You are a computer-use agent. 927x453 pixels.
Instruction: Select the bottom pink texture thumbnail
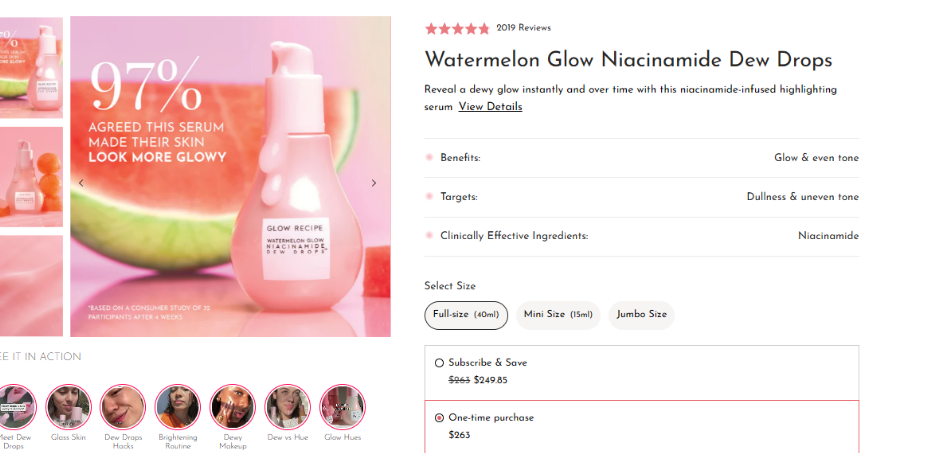(31, 286)
